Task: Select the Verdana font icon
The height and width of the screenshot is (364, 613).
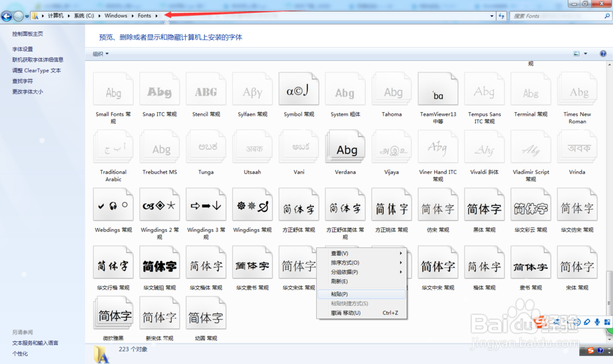Action: [345, 147]
